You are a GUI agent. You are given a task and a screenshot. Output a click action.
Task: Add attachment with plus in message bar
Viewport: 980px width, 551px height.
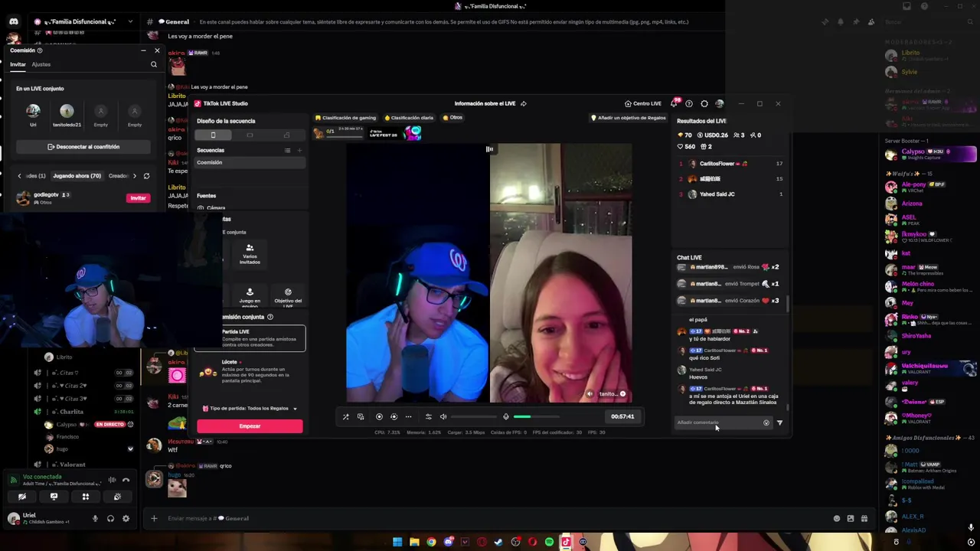tap(154, 518)
